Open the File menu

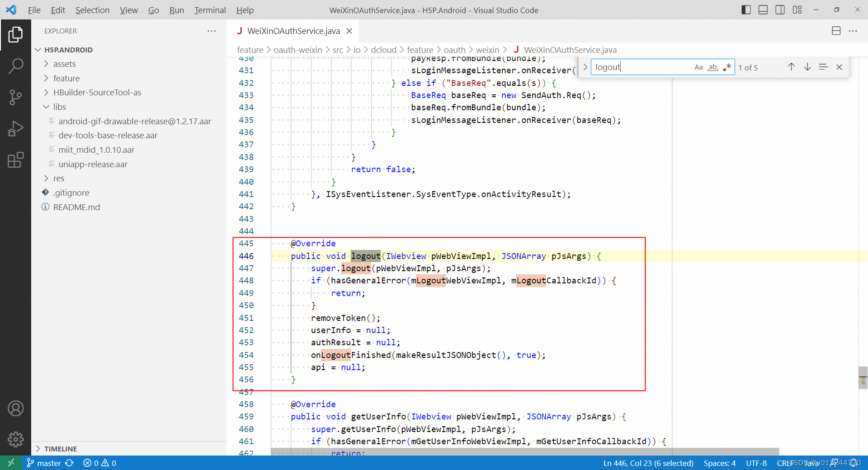34,10
